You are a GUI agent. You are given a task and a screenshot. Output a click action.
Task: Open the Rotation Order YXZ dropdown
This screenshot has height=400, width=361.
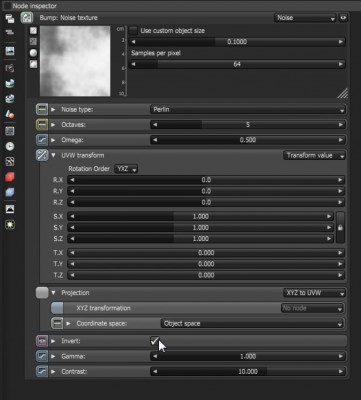click(x=126, y=169)
